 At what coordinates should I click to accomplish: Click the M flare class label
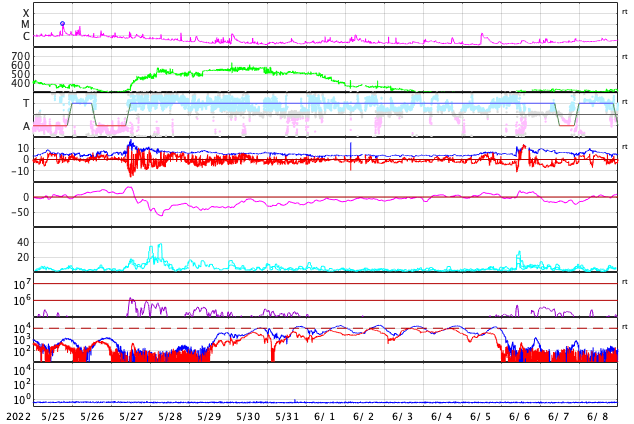(26, 25)
